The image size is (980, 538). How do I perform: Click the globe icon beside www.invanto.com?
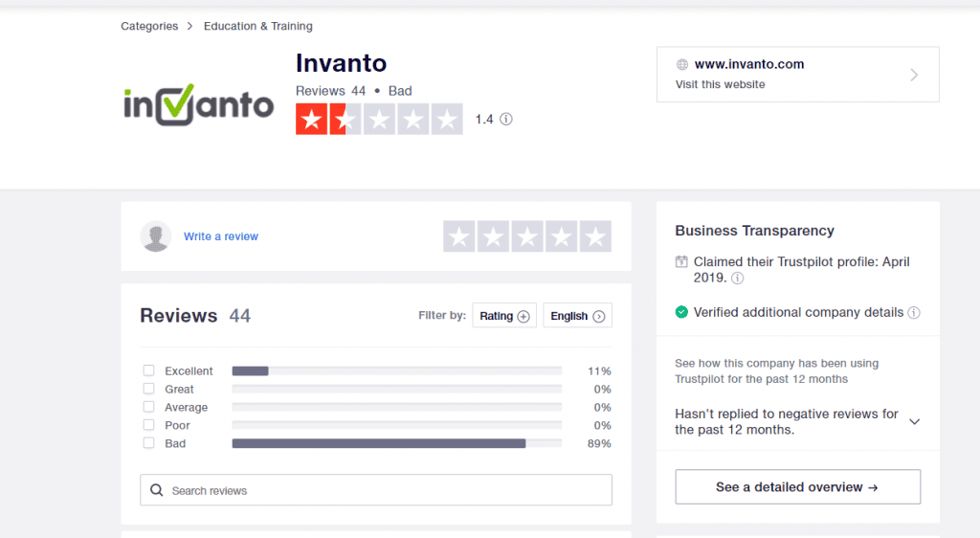tap(681, 64)
